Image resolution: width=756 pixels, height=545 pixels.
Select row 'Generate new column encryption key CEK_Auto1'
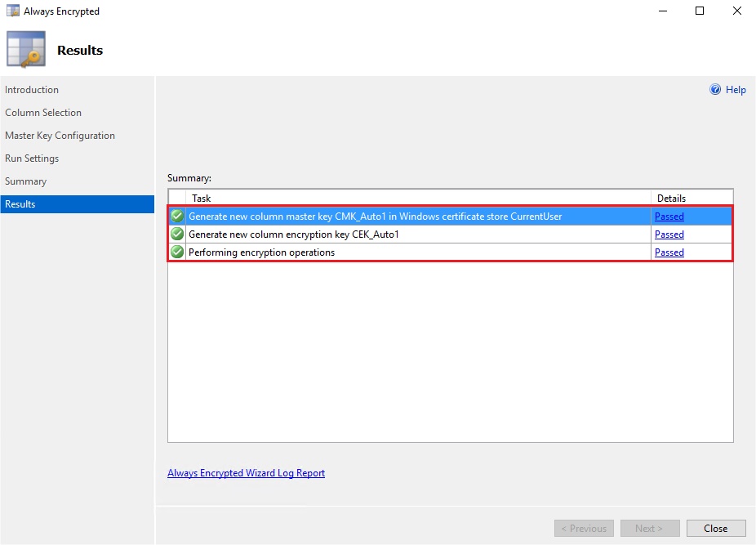click(451, 235)
